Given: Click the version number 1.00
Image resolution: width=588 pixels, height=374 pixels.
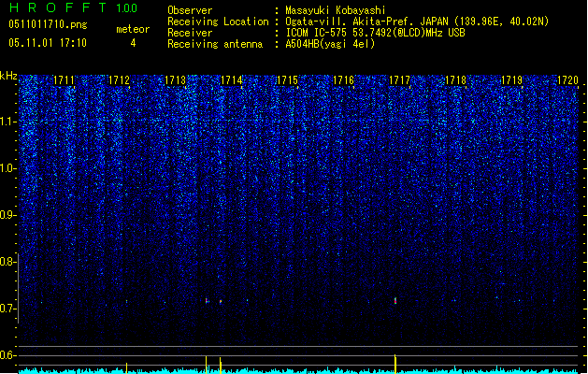Looking at the screenshot, I should click(126, 8).
